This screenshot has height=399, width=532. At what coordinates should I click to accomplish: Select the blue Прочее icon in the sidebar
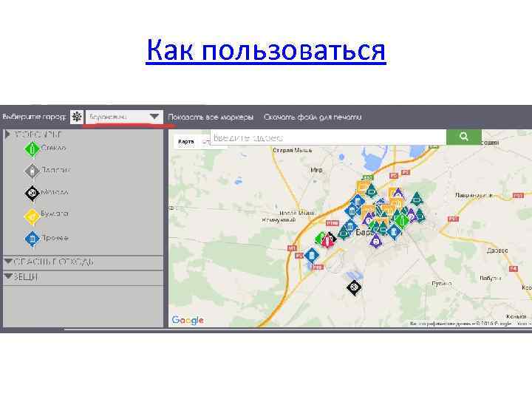(33, 239)
